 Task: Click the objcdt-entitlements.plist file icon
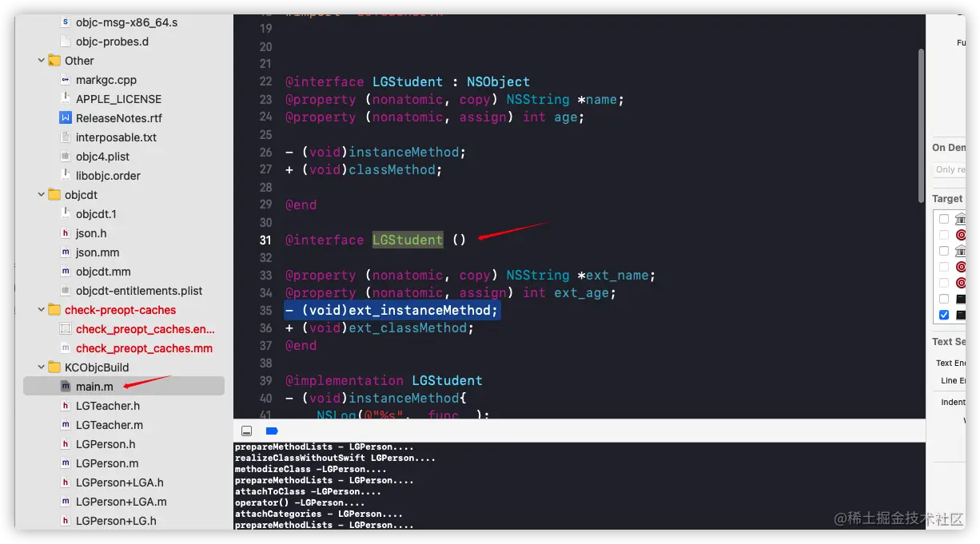[x=66, y=291]
